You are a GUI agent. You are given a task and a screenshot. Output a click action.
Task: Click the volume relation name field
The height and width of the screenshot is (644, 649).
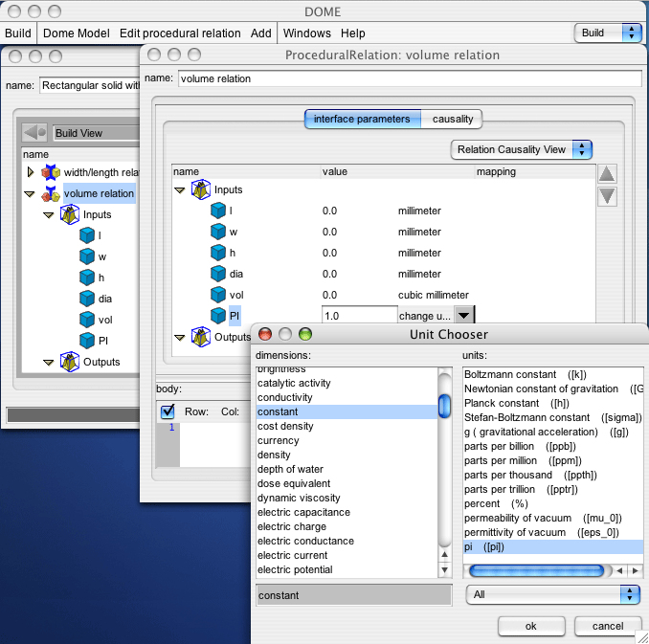click(x=410, y=78)
